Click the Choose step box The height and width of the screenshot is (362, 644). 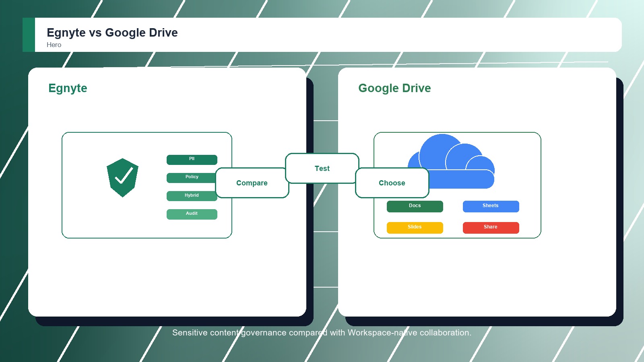[392, 183]
